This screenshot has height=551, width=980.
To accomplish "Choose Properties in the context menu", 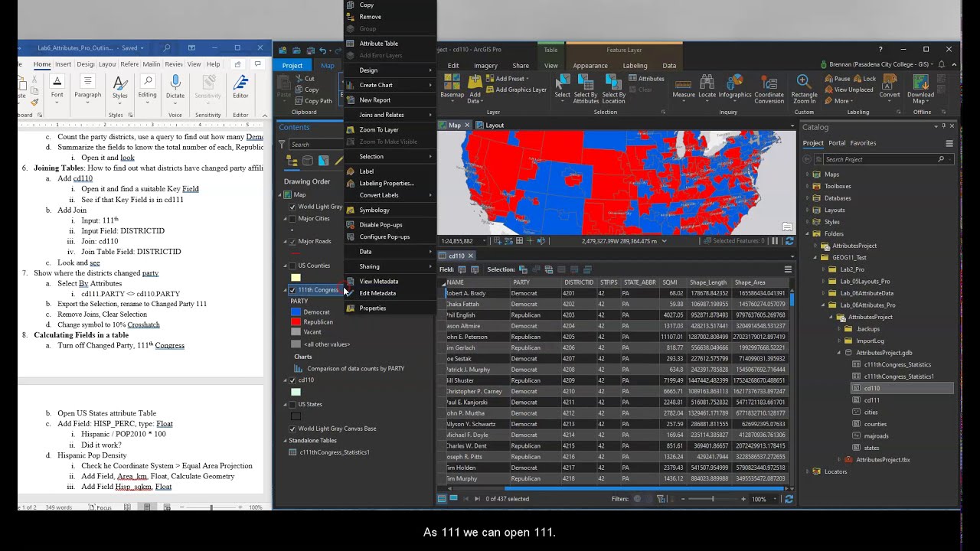I will tap(389, 308).
